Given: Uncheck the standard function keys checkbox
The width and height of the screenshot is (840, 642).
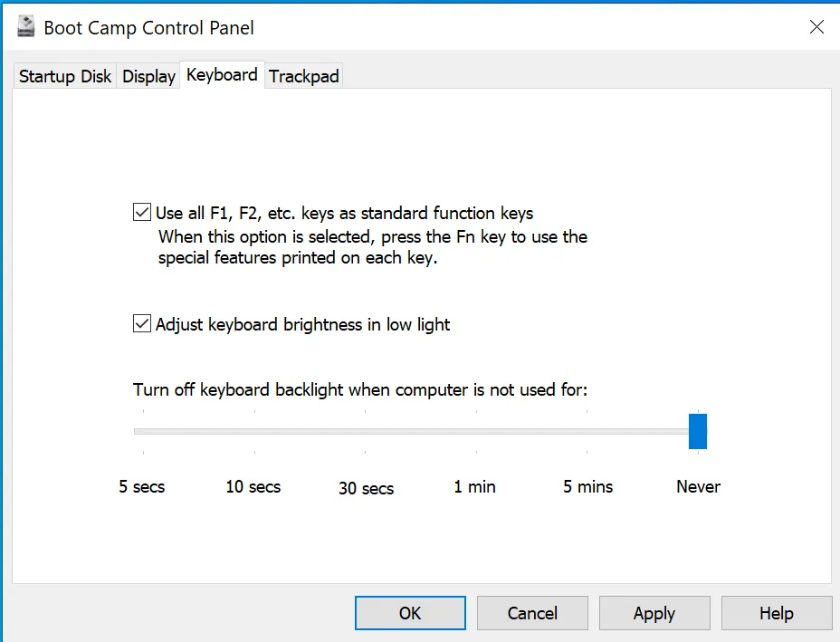Looking at the screenshot, I should [142, 214].
